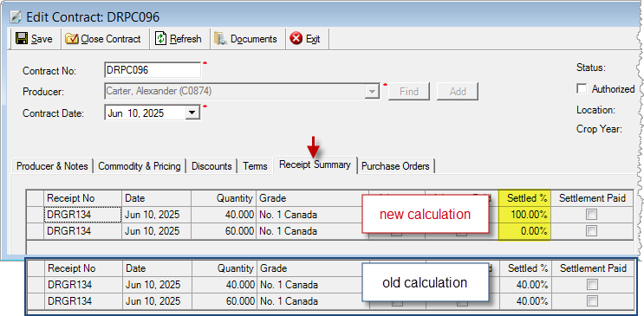The height and width of the screenshot is (316, 644).
Task: Click the highlighted Settled % column header
Action: pos(524,198)
